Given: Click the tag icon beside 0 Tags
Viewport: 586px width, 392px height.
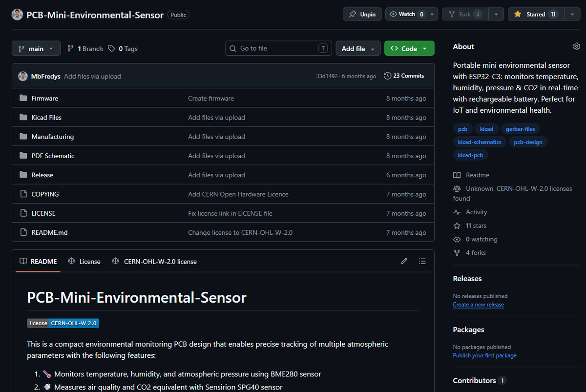Looking at the screenshot, I should 112,48.
